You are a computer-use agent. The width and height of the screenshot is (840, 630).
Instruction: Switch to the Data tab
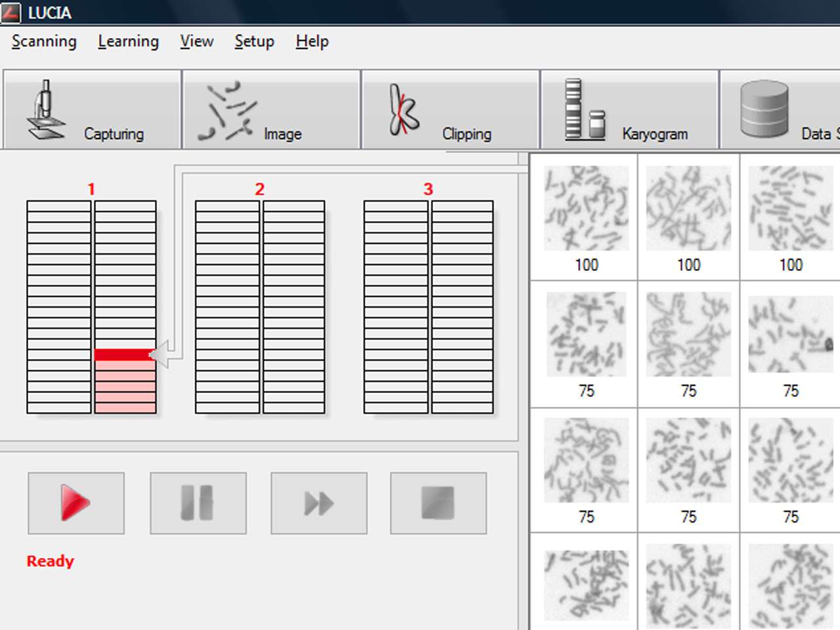780,110
